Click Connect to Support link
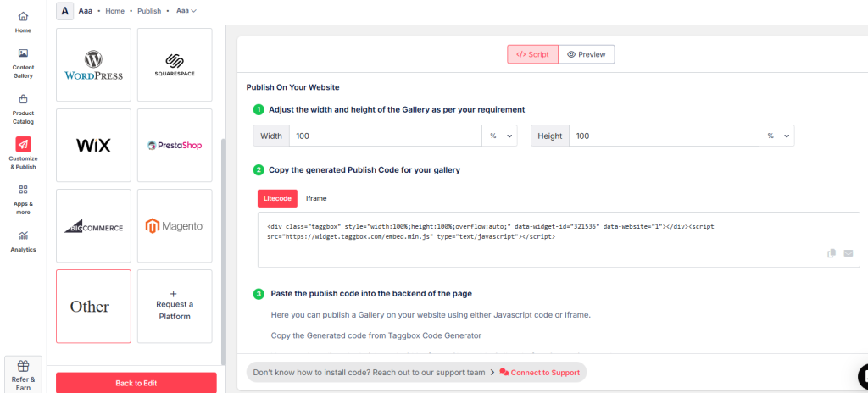 click(x=540, y=373)
